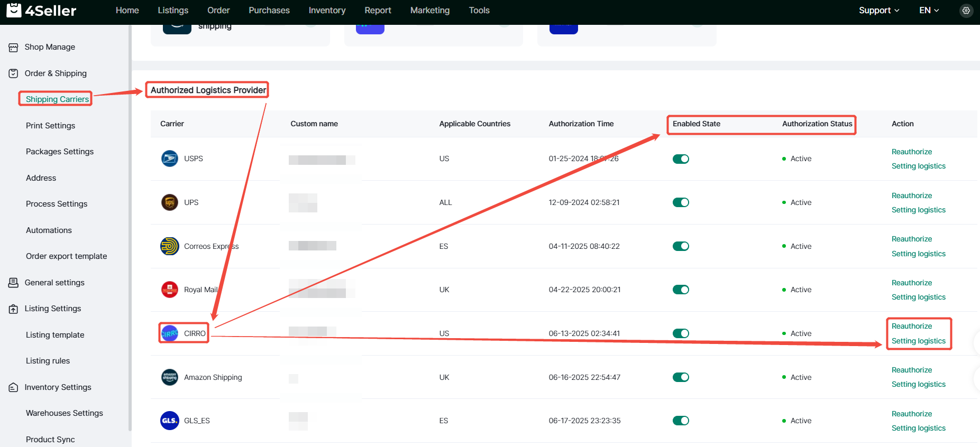Turn off Correos Express enabled switch
This screenshot has width=980, height=447.
[681, 246]
